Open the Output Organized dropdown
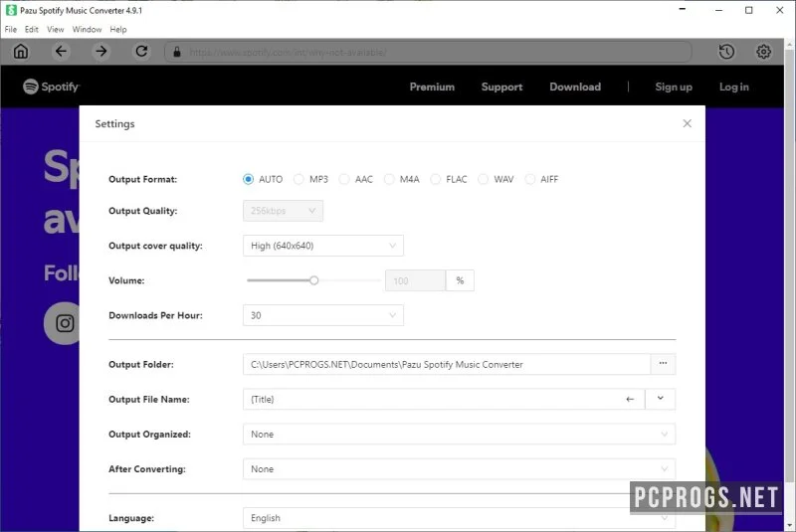The image size is (796, 532). tap(459, 435)
